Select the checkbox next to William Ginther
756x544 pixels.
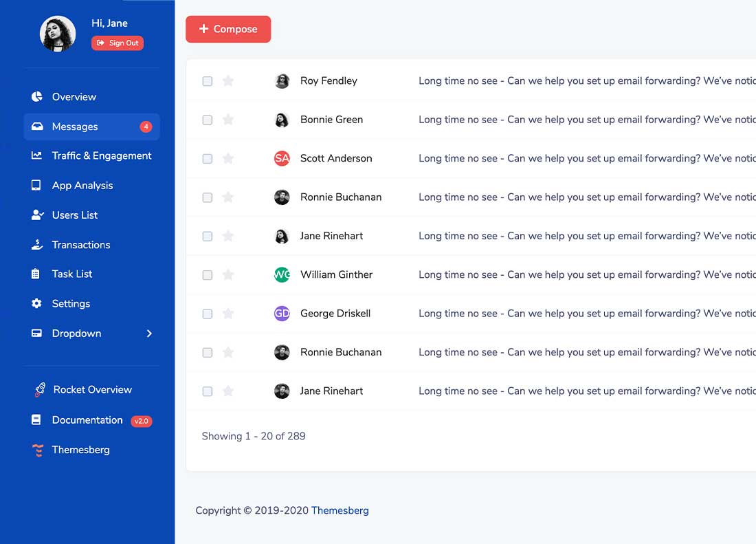tap(207, 274)
